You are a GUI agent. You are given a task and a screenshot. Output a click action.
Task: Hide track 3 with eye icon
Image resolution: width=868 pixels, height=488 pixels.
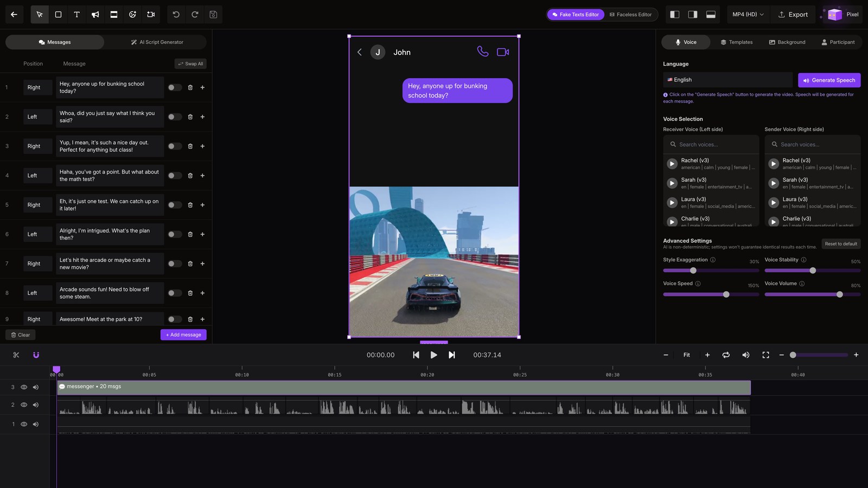coord(24,387)
